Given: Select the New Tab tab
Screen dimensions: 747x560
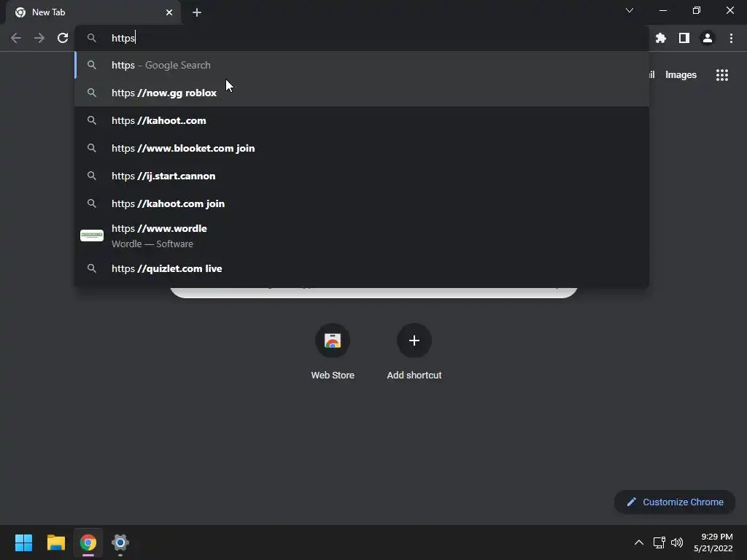Looking at the screenshot, I should [x=93, y=12].
